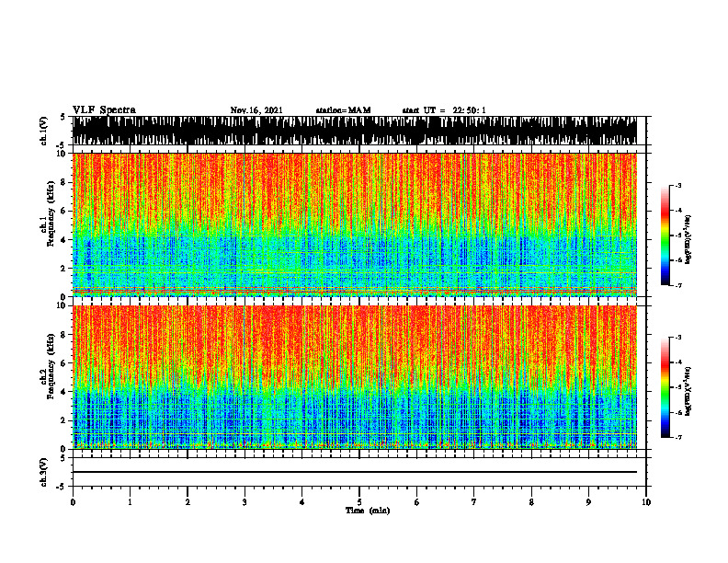The width and height of the screenshot is (728, 563).
Task: Click the "-3" tick on ch.2 colorbar
Action: tap(678, 338)
